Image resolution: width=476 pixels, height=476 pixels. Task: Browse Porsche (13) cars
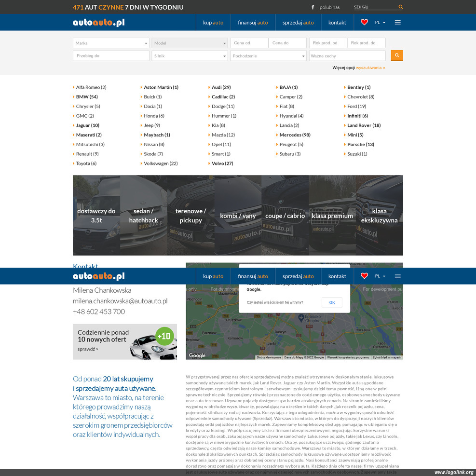click(x=361, y=145)
